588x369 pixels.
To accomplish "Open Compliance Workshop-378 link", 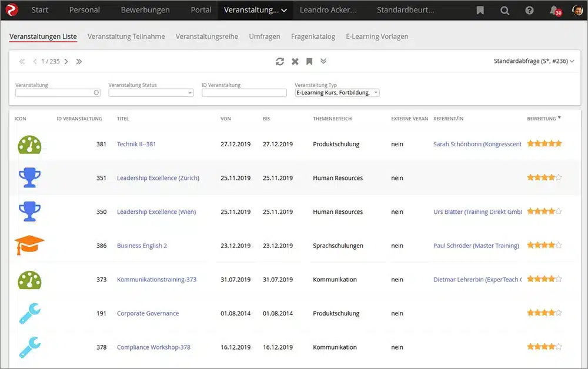I will point(153,347).
